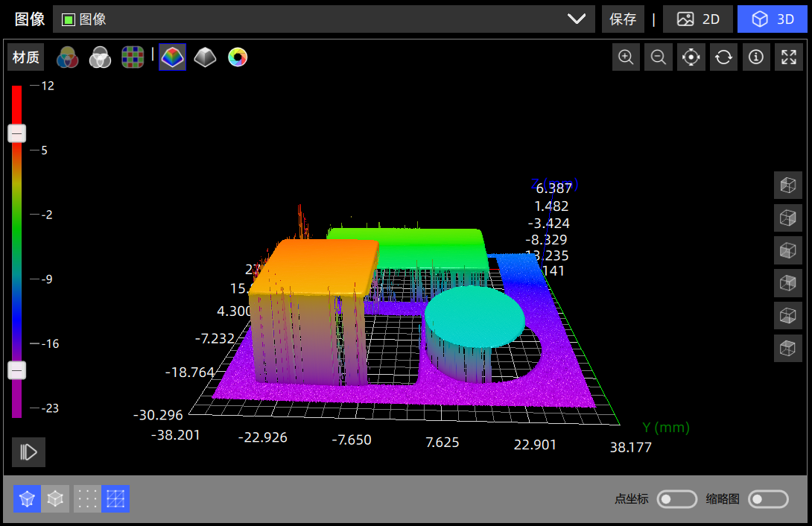Screen dimensions: 812x526
Task: Switch to the mesh triangles display
Action: 115,499
